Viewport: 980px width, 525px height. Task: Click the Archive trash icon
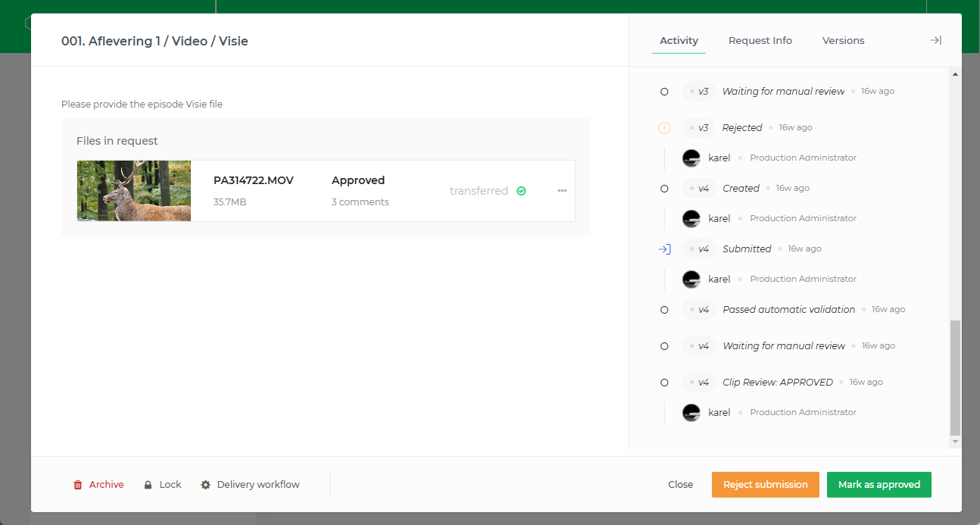(x=78, y=485)
